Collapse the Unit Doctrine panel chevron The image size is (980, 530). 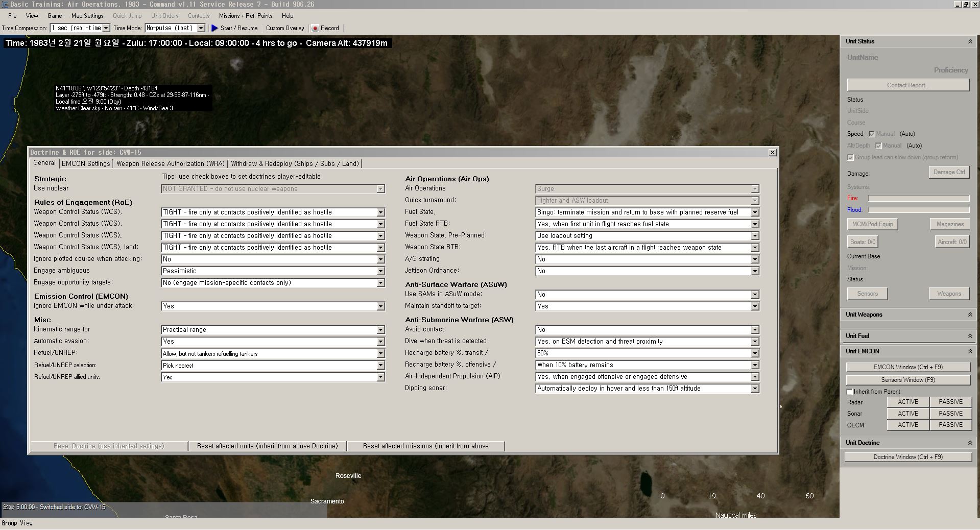tap(970, 443)
